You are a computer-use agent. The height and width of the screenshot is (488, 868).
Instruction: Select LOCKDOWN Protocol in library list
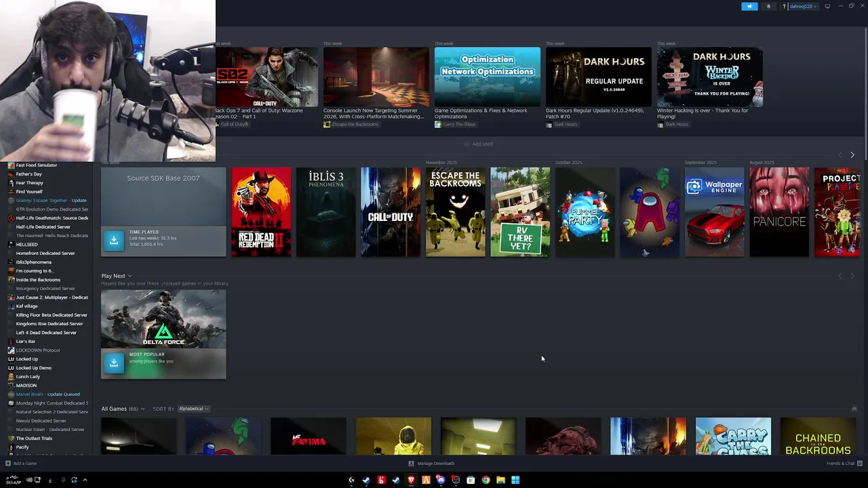click(38, 350)
